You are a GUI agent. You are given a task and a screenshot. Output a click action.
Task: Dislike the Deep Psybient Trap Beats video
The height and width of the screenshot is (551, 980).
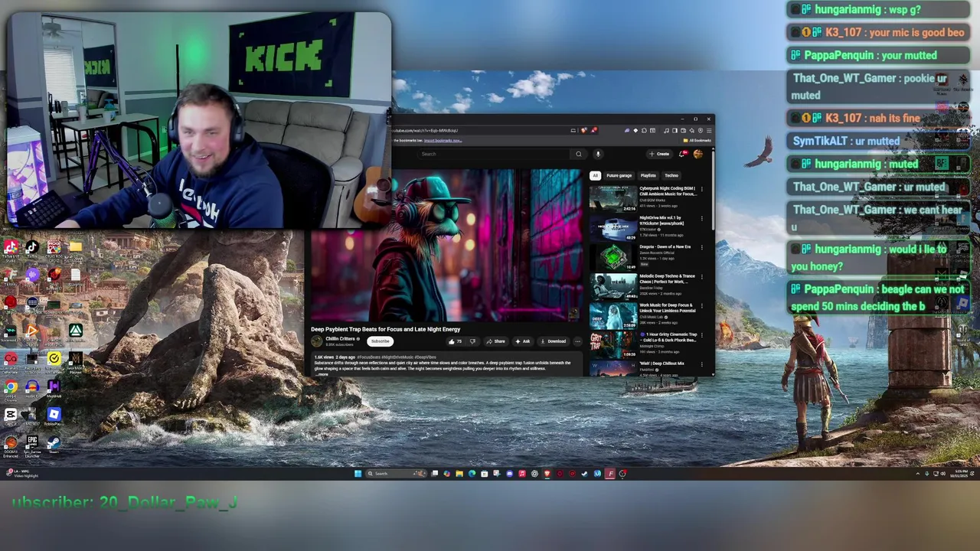[x=472, y=341]
